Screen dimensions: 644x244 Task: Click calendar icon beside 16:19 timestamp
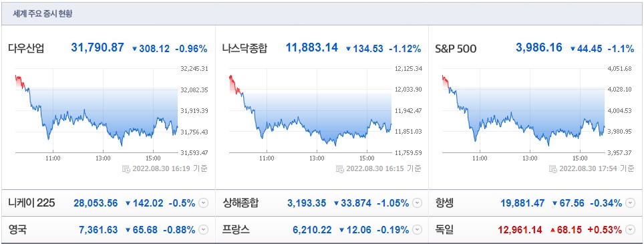click(x=126, y=168)
